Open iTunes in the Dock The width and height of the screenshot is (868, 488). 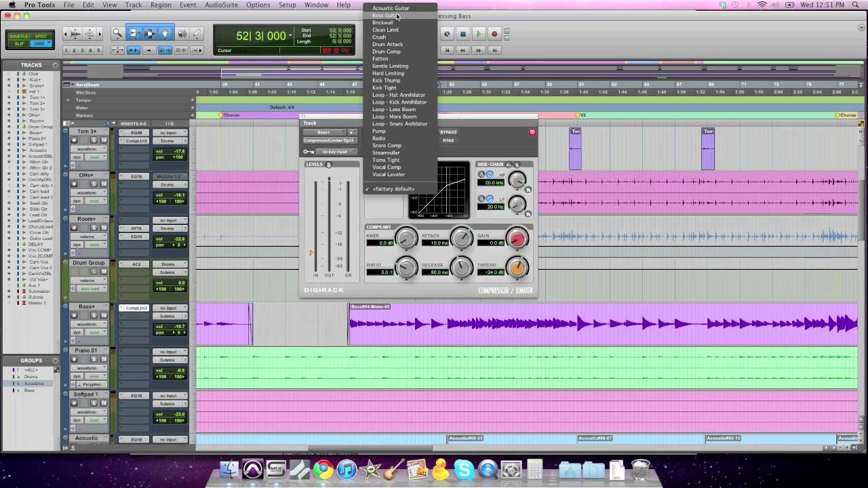(347, 469)
